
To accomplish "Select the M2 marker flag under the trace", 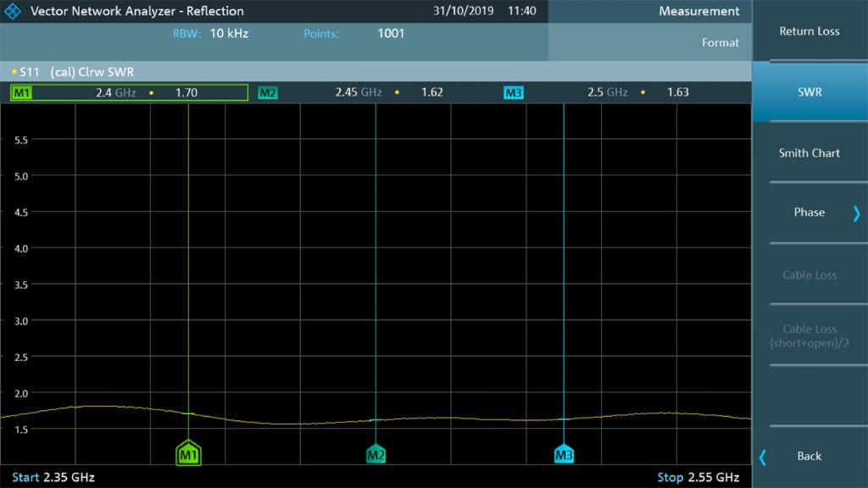I will pos(376,454).
